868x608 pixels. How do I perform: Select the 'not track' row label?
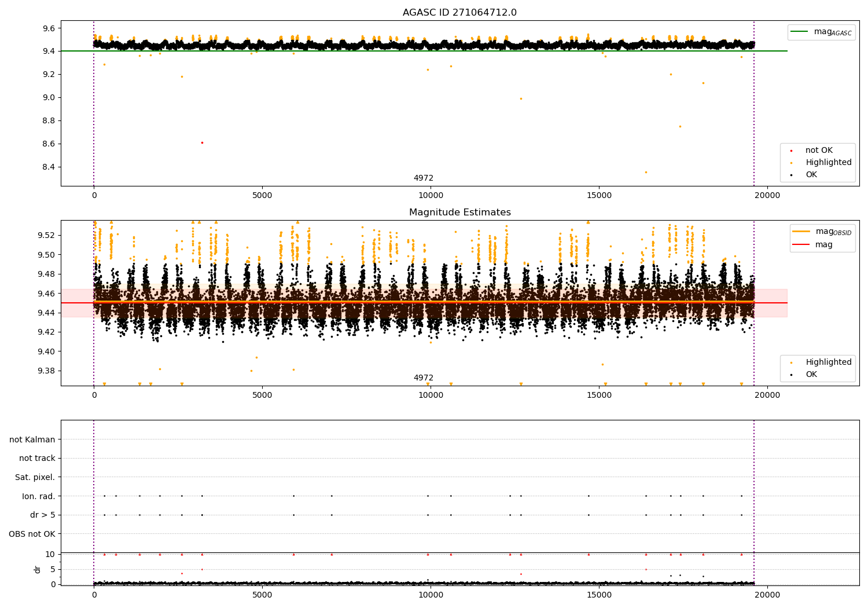coord(37,458)
